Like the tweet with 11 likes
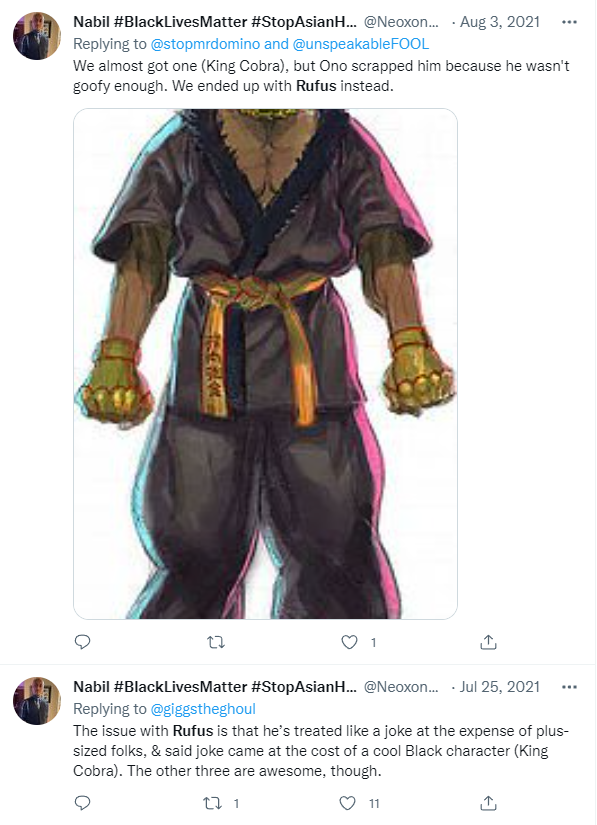Image resolution: width=597 pixels, height=825 pixels. [x=347, y=803]
